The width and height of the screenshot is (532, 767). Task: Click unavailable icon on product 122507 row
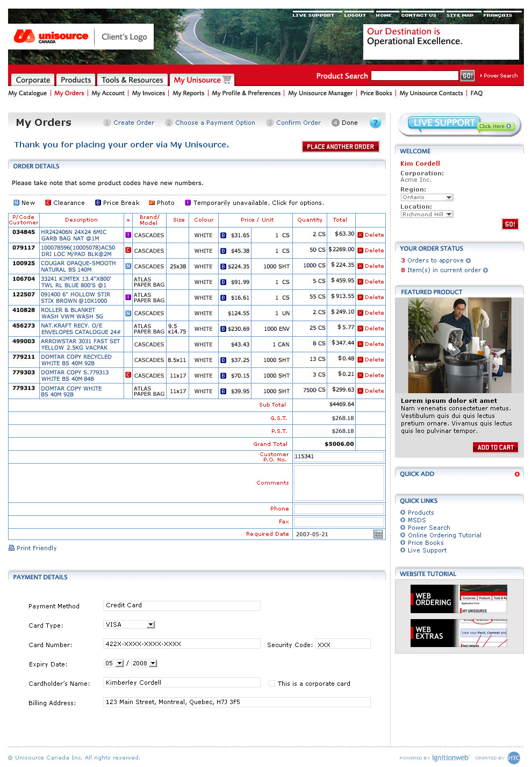tap(128, 297)
